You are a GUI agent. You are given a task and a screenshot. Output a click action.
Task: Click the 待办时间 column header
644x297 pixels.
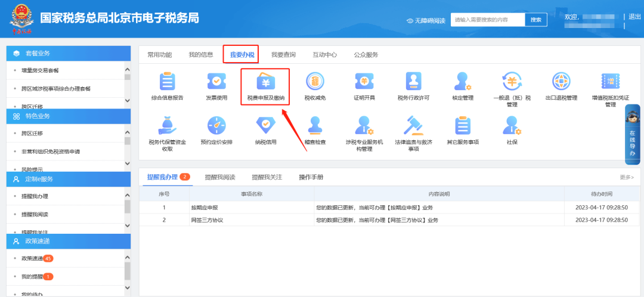click(601, 194)
